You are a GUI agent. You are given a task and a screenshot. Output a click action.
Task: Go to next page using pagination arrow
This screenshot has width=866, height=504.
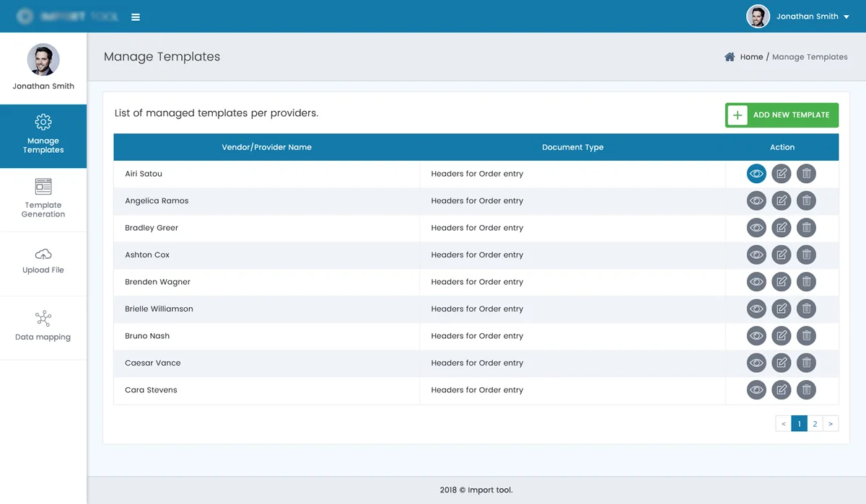[831, 424]
